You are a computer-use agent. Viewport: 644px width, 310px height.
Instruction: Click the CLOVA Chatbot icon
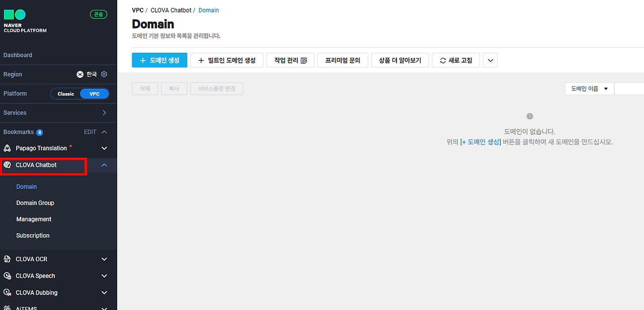tap(7, 165)
